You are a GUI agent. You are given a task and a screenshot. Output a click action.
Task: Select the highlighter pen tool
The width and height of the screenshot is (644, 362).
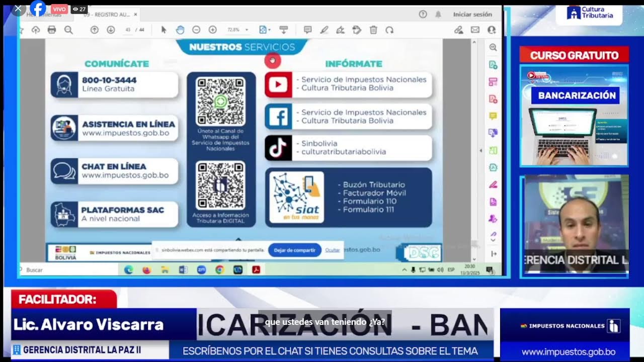[x=324, y=30]
